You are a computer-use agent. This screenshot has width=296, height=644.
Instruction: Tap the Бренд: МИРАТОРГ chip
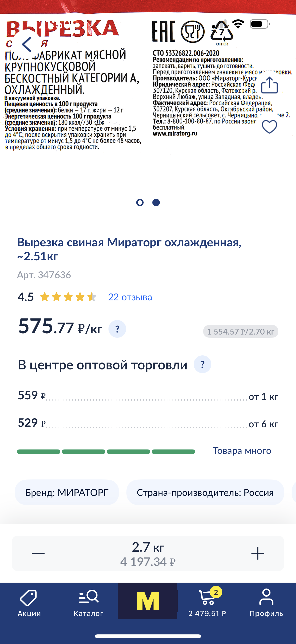pyautogui.click(x=67, y=492)
